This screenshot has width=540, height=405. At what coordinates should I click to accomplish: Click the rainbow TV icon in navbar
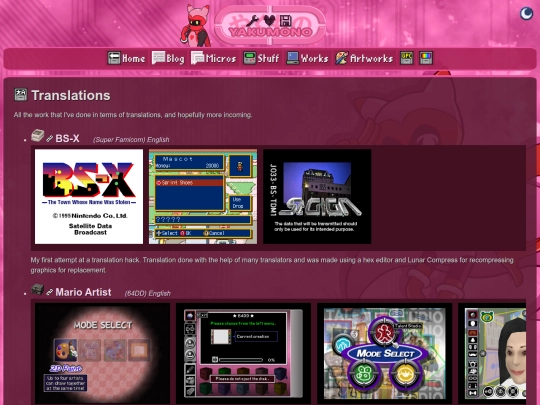click(426, 58)
